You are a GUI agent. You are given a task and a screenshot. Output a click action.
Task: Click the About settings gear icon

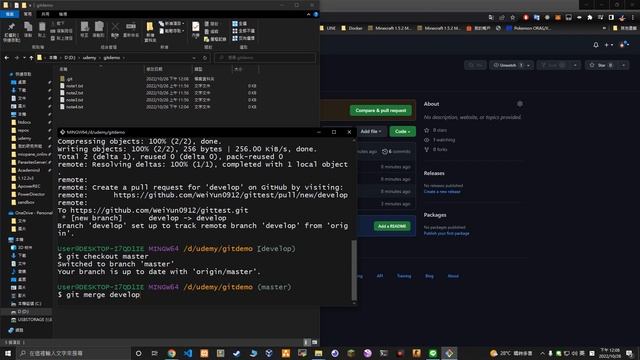520,104
